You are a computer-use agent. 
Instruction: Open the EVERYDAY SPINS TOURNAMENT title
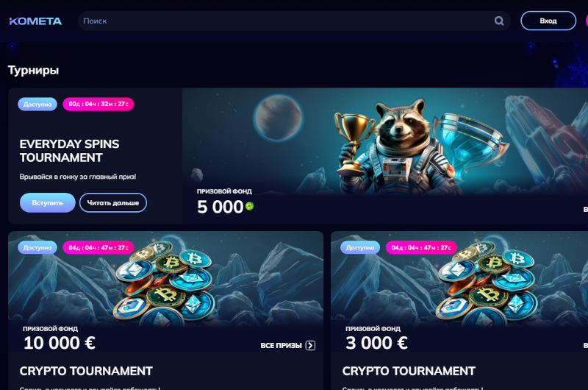tap(69, 151)
